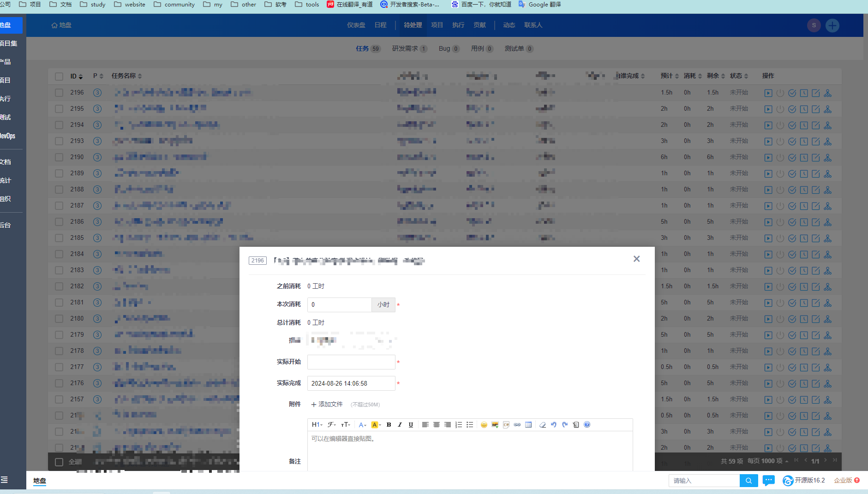This screenshot has width=868, height=494.
Task: Open the H1 heading dropdown in the editor
Action: coord(317,425)
